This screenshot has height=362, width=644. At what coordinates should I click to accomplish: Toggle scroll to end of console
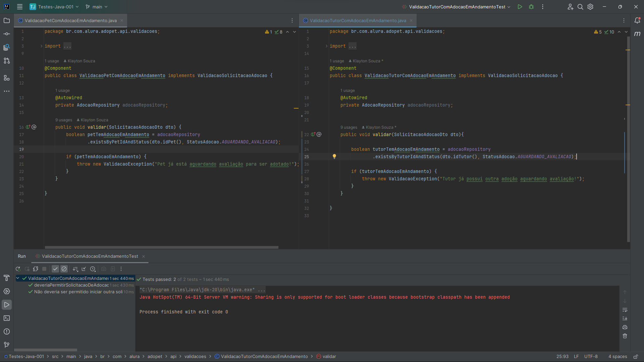tap(625, 318)
